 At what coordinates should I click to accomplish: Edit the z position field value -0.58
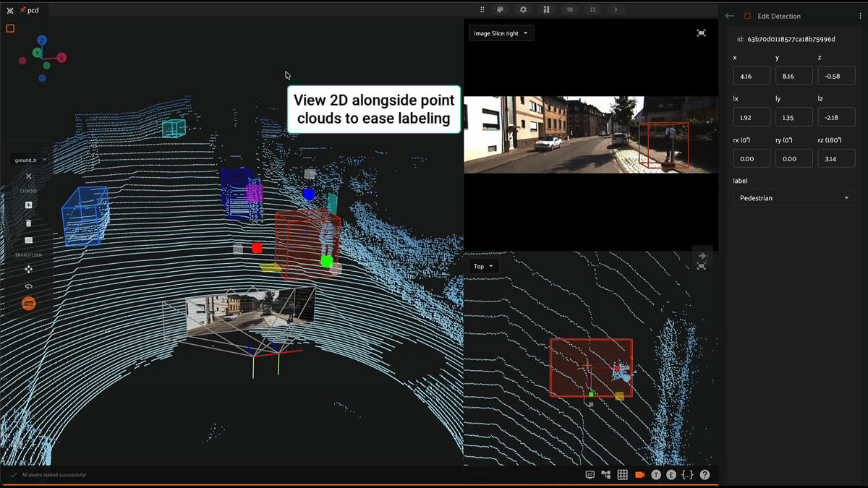click(x=836, y=76)
